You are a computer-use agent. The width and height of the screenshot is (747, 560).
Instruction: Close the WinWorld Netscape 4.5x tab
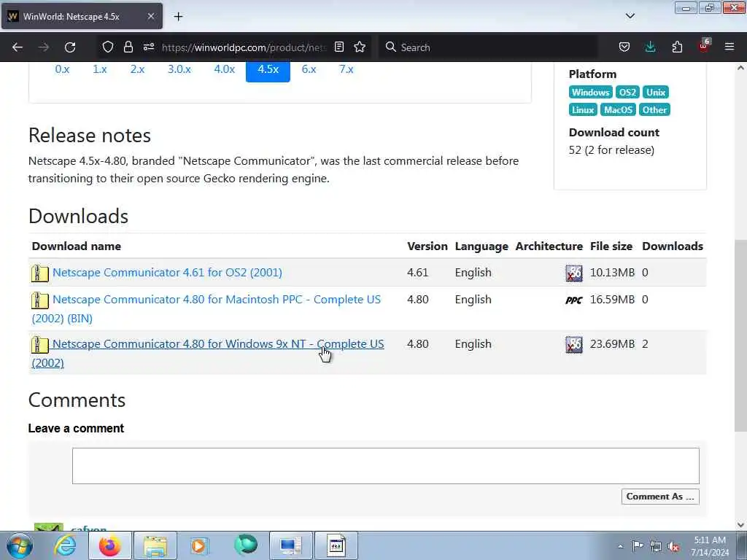(x=150, y=17)
